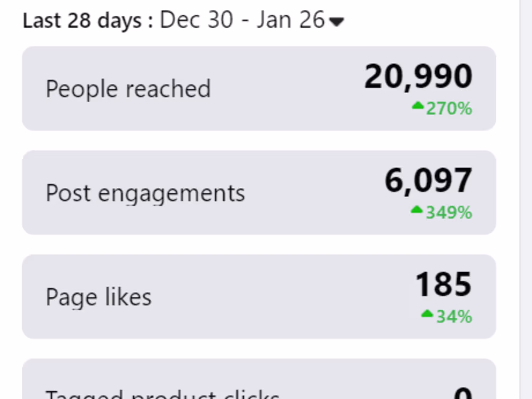Select the 349% change percentage
532x399 pixels.
coord(449,213)
